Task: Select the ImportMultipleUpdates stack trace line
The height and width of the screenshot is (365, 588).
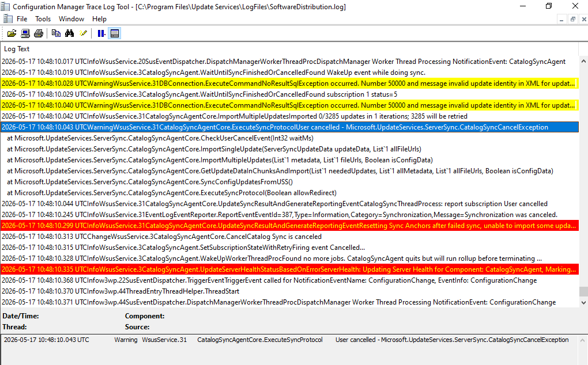Action: pyautogui.click(x=289, y=160)
